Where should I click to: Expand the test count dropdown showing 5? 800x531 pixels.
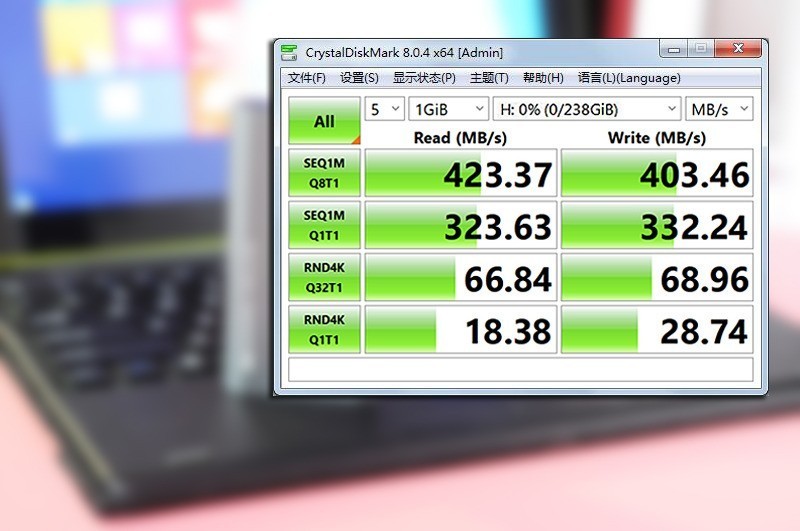[385, 109]
